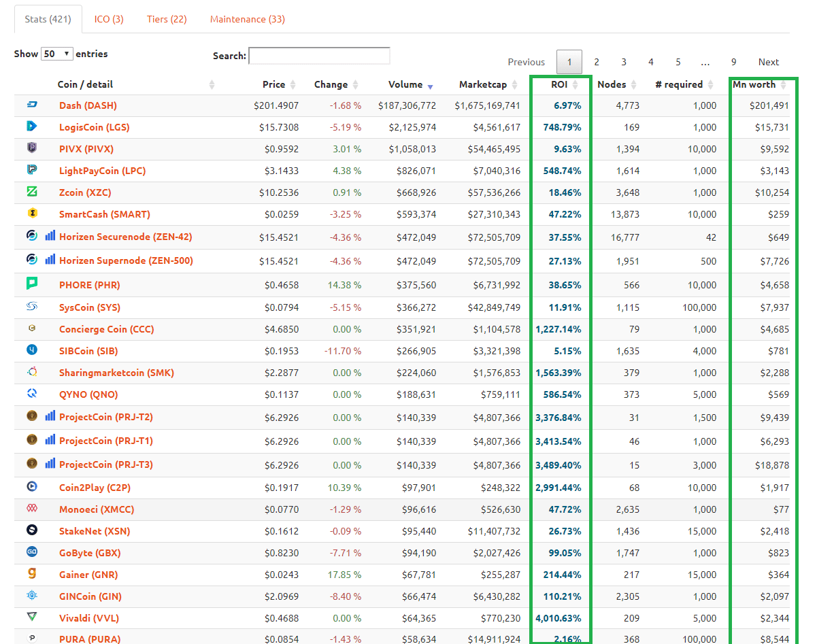This screenshot has height=644, width=817.
Task: Open the Horizen Securenode (ZEN-42) link
Action: 125,237
